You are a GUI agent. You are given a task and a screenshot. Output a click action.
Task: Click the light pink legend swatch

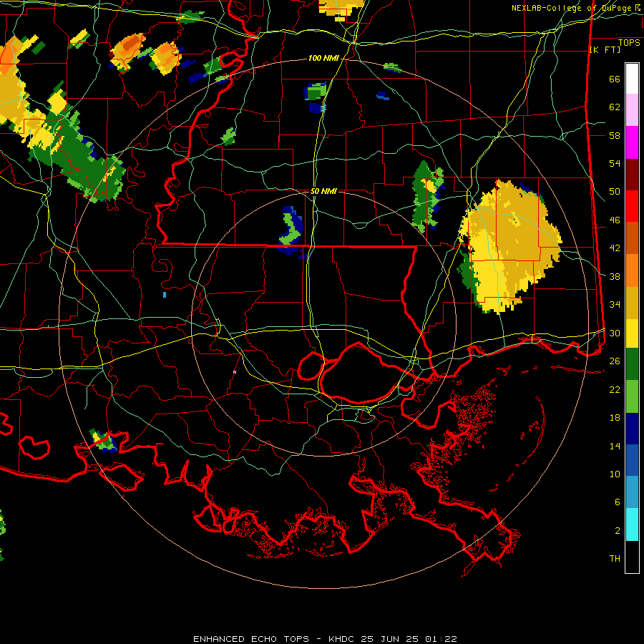632,110
